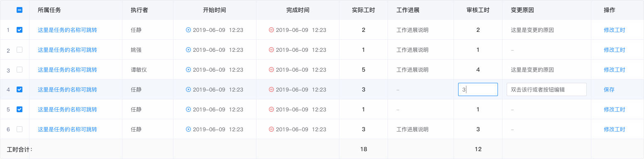Click the 保存 link in row 4
644x159 pixels.
(609, 89)
